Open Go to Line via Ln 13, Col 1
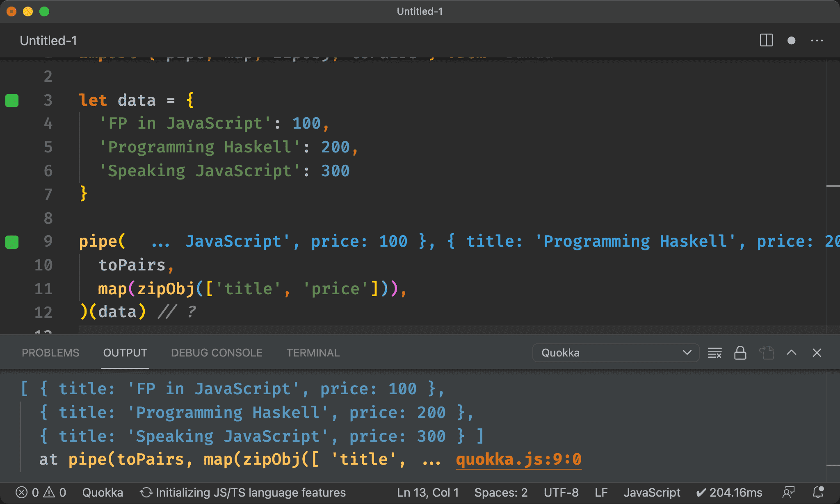 coord(428,493)
